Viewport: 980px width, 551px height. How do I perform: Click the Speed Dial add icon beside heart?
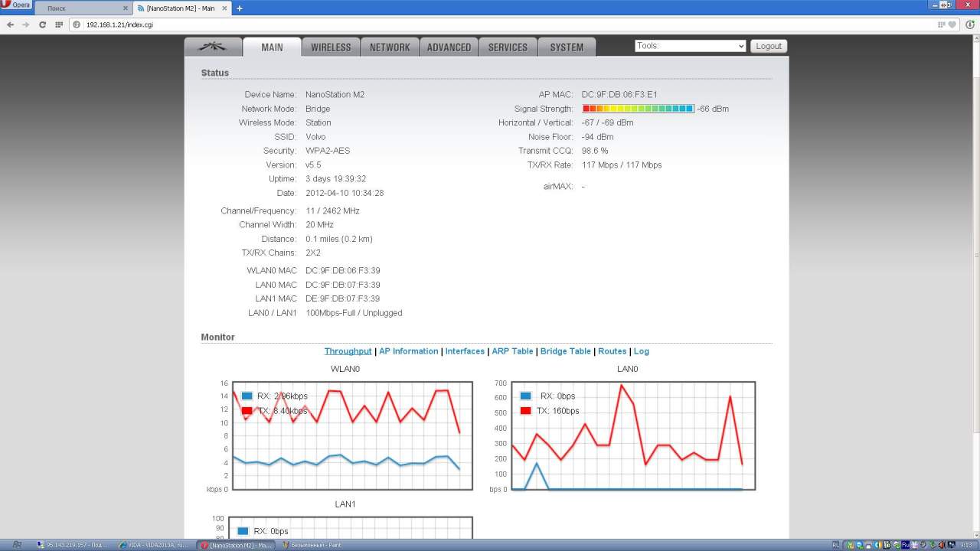click(941, 24)
